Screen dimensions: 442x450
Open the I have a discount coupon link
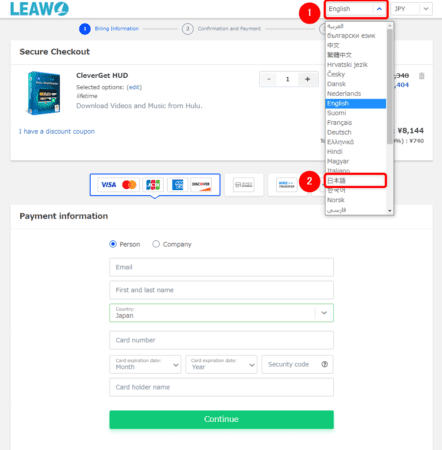pos(57,131)
